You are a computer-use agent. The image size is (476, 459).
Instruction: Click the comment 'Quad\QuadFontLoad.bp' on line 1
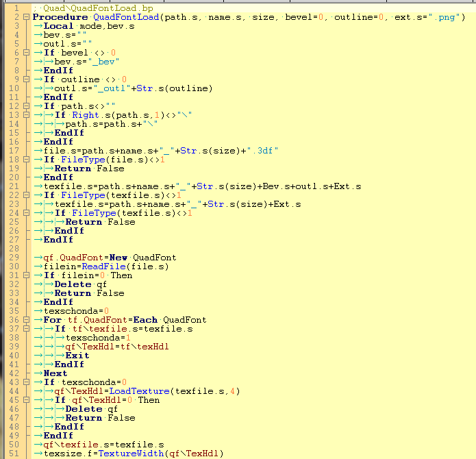point(98,8)
